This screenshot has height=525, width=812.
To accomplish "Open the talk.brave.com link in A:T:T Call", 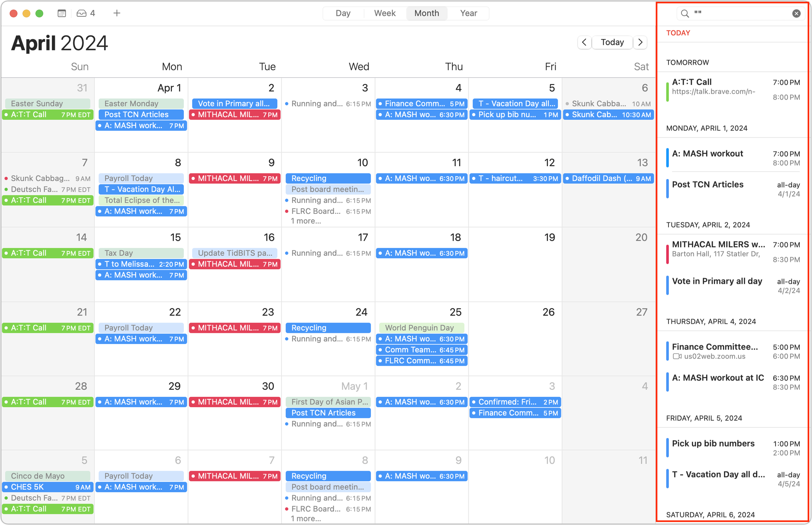I will 713,92.
